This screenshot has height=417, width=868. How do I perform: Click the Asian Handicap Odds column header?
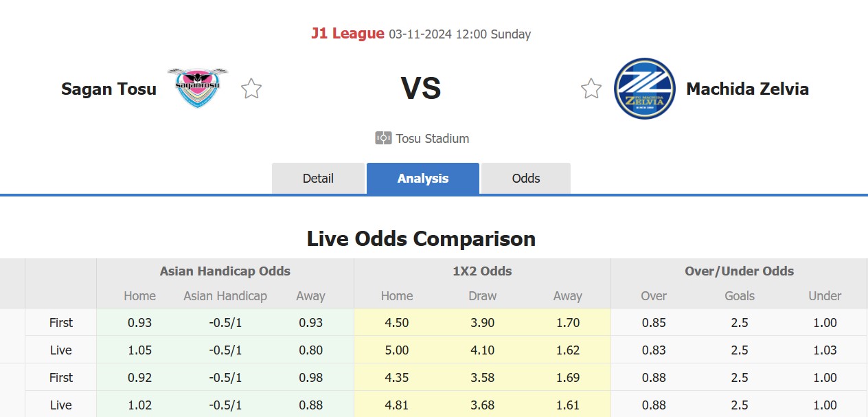(225, 271)
